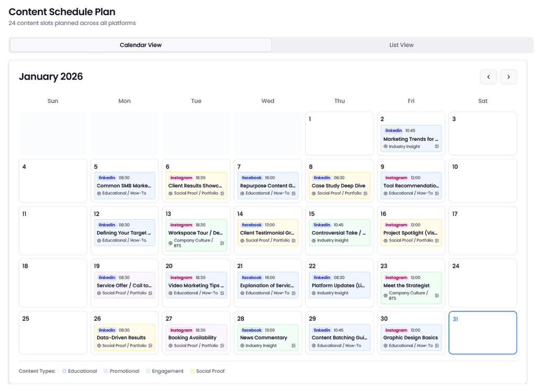Select the Calendar View tab
The width and height of the screenshot is (536, 392).
pyautogui.click(x=141, y=45)
